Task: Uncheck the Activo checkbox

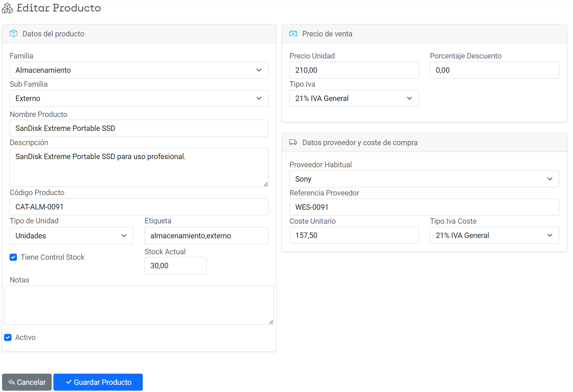Action: pyautogui.click(x=8, y=337)
